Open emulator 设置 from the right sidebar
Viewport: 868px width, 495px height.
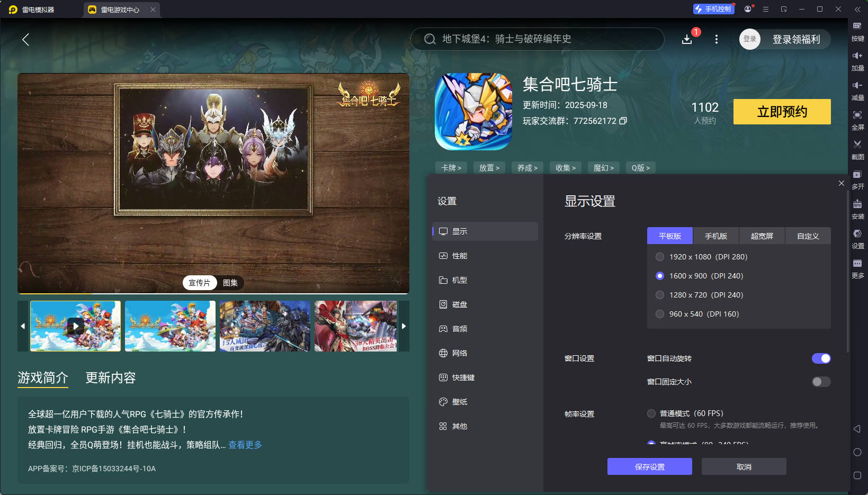click(857, 239)
